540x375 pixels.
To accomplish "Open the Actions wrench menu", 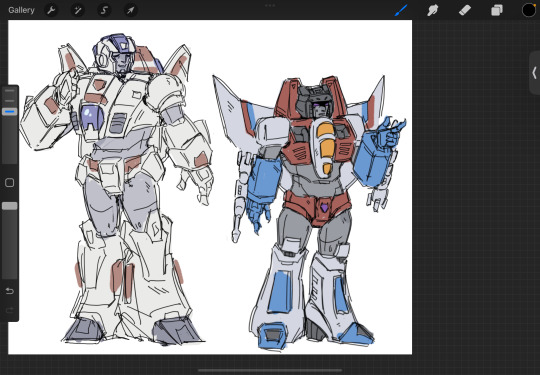I will point(51,10).
